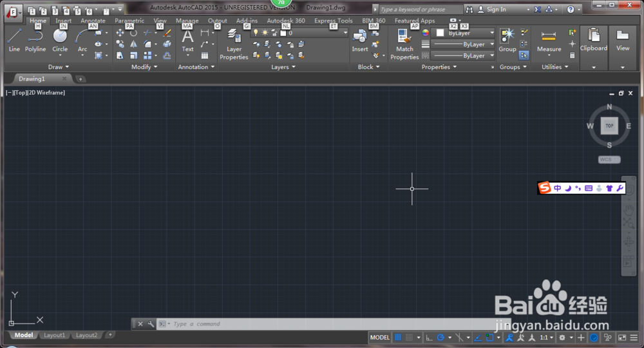Image resolution: width=644 pixels, height=348 pixels.
Task: Toggle group selection on/off in Groups panel
Action: click(x=524, y=55)
